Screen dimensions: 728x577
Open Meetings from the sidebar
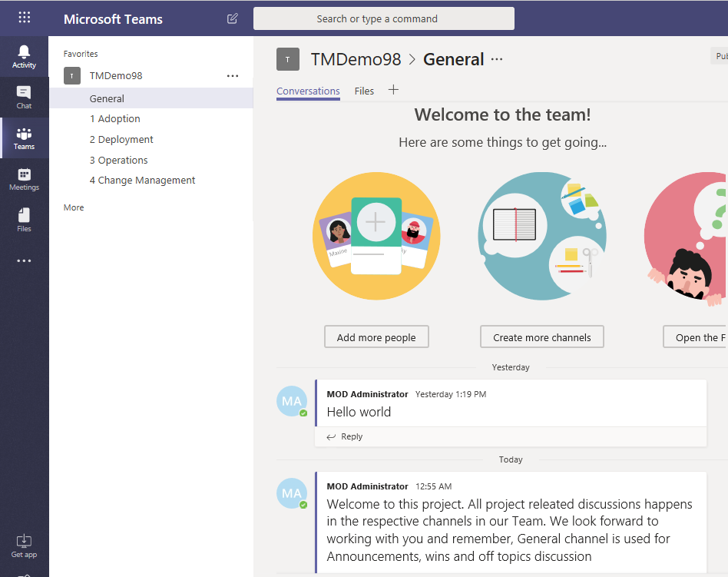click(x=24, y=179)
